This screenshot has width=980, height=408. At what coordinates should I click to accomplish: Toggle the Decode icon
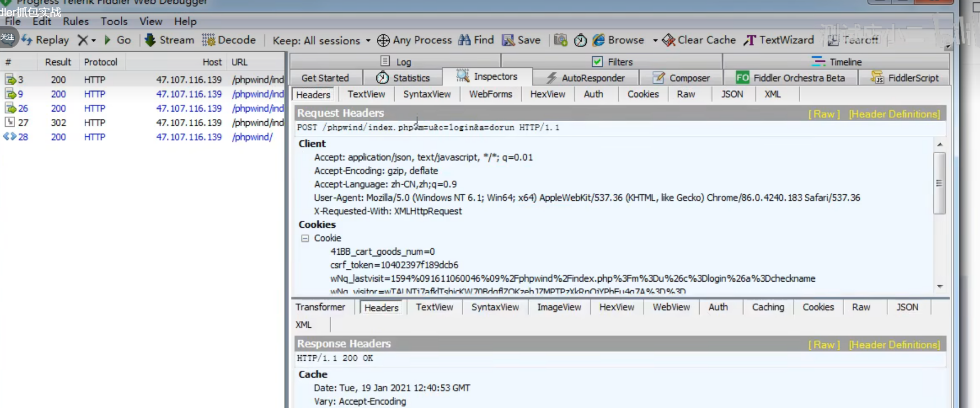click(208, 40)
